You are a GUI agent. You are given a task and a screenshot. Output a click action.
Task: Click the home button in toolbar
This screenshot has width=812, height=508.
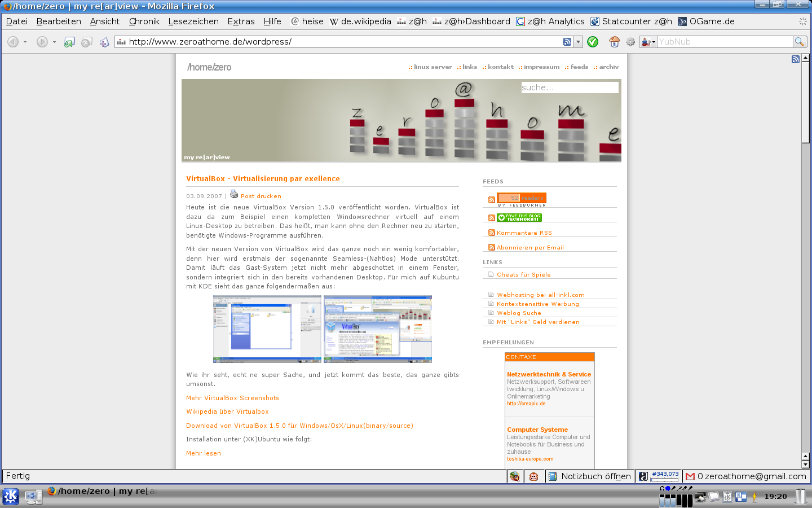[x=614, y=42]
